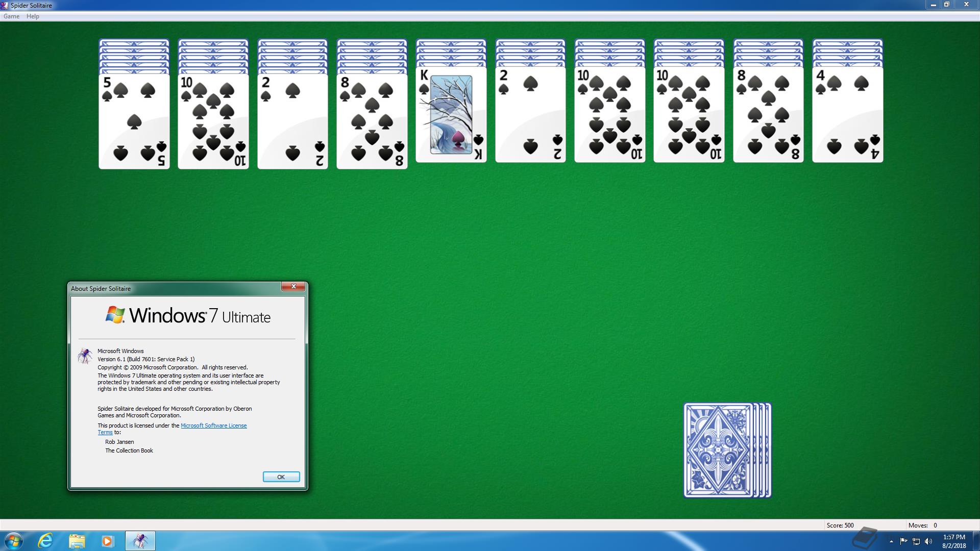The image size is (980, 551).
Task: Click Version 6.1 Build 7601 text
Action: 146,359
